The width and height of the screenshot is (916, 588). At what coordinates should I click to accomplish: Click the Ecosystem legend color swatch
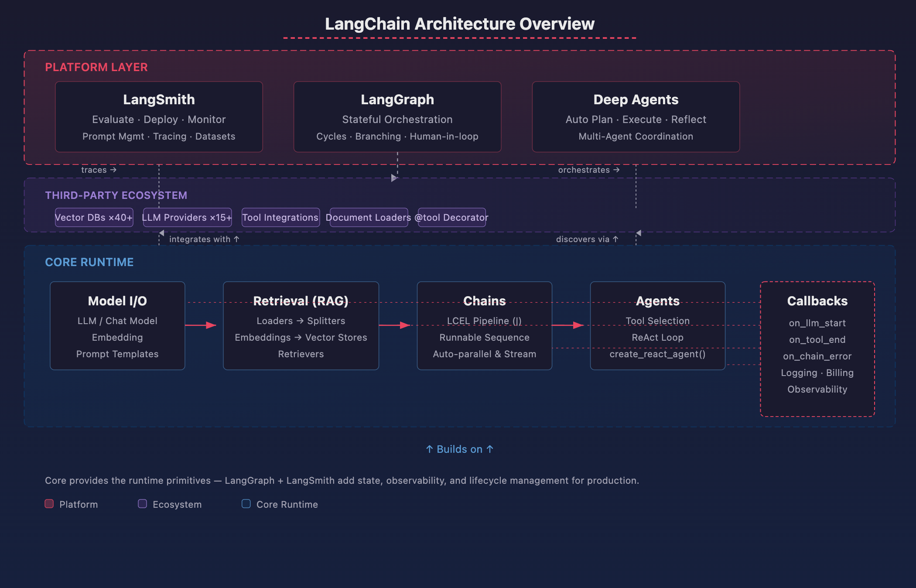click(143, 504)
